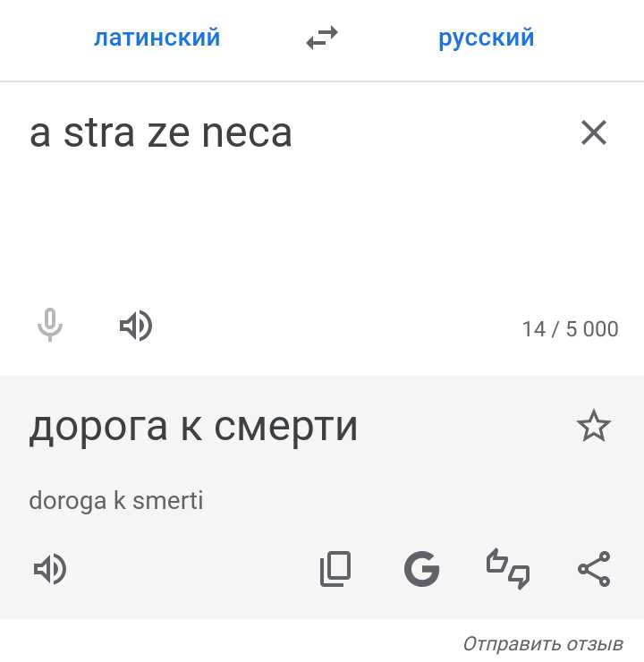Click the transliteration 'doroga k smerti'

pos(116,501)
